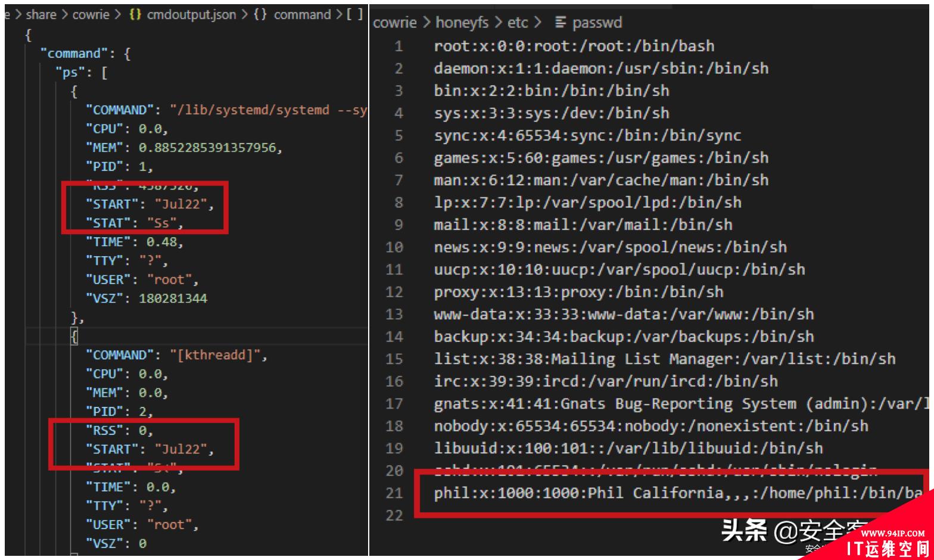Click the www-data:x:33:33 passwd line

click(x=624, y=314)
